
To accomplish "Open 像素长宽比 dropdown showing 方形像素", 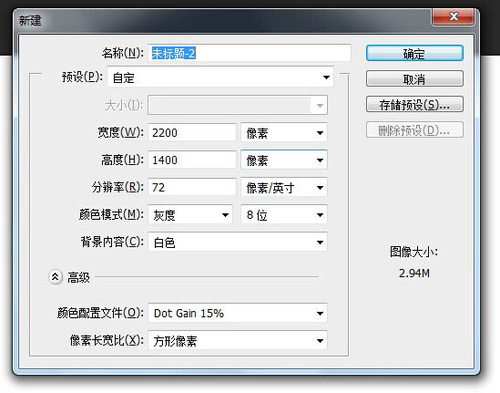I will click(x=238, y=340).
